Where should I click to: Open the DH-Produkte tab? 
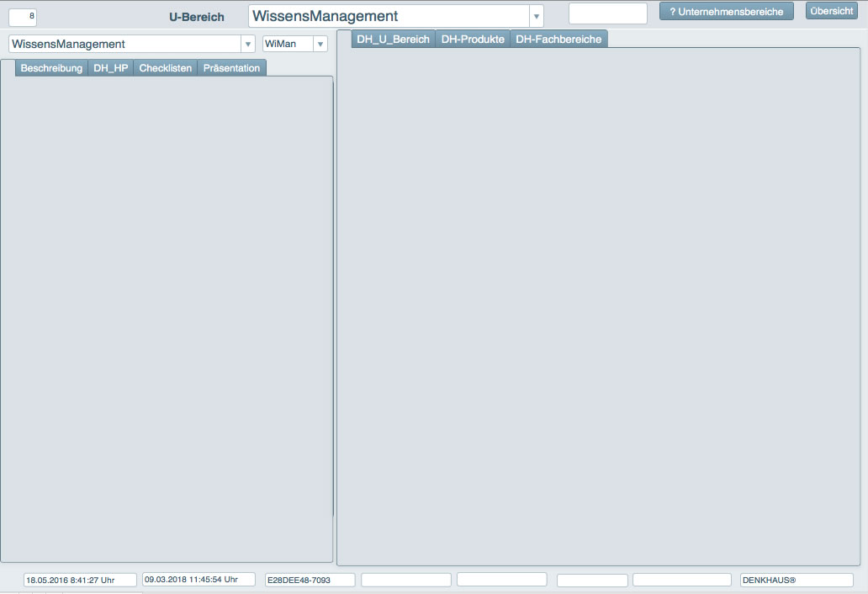point(473,40)
